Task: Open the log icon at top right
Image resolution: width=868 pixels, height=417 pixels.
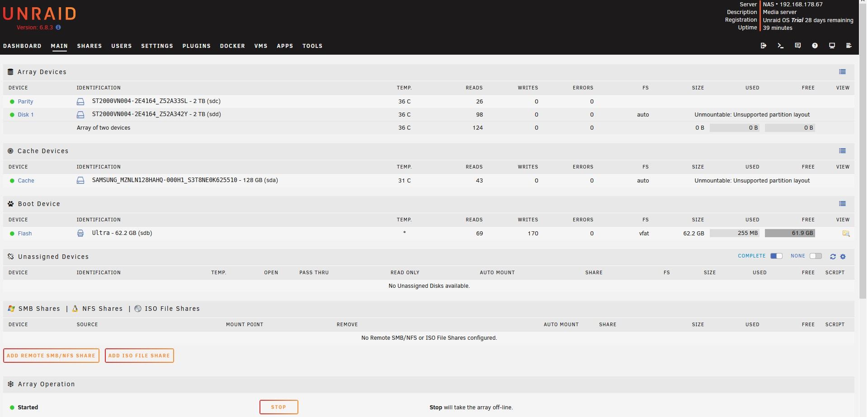Action: 849,46
